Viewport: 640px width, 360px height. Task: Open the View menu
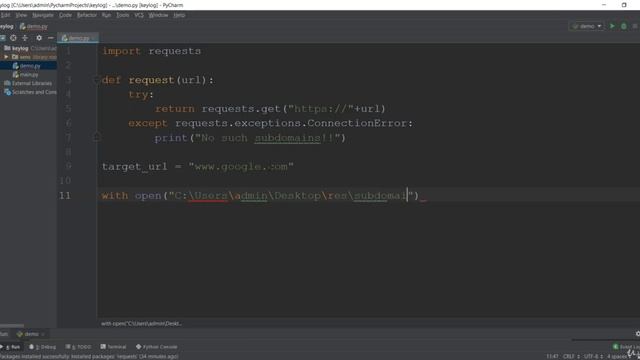pyautogui.click(x=21, y=15)
